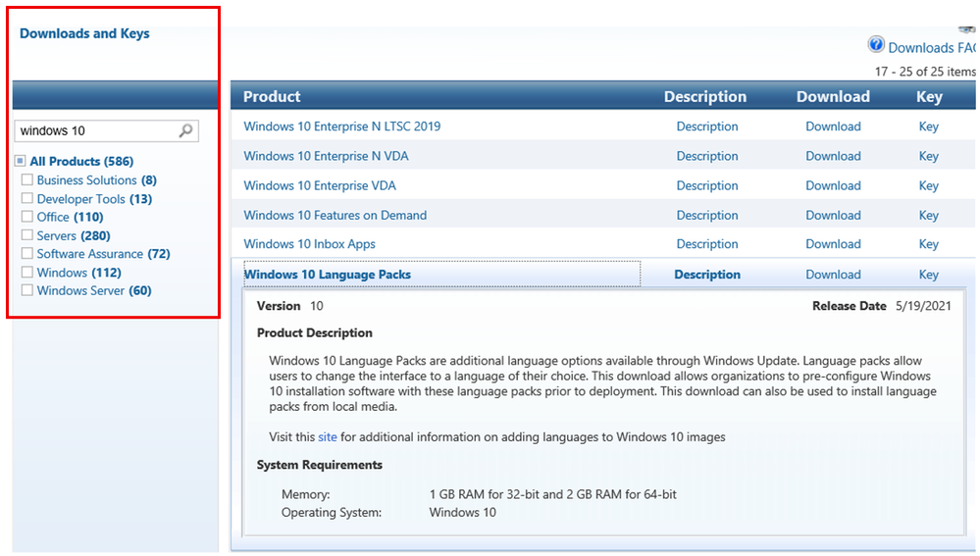Download Windows 10 Enterprise N VDA
This screenshot has height=556, width=980.
(833, 156)
